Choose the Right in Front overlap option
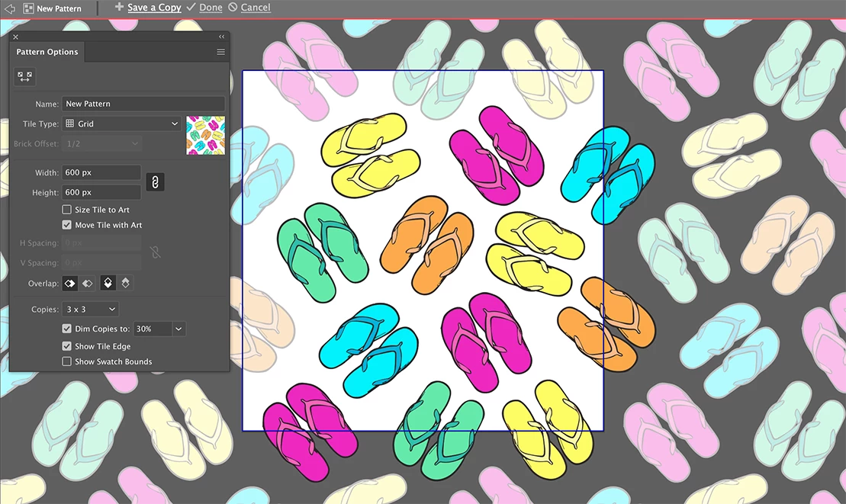 point(88,283)
